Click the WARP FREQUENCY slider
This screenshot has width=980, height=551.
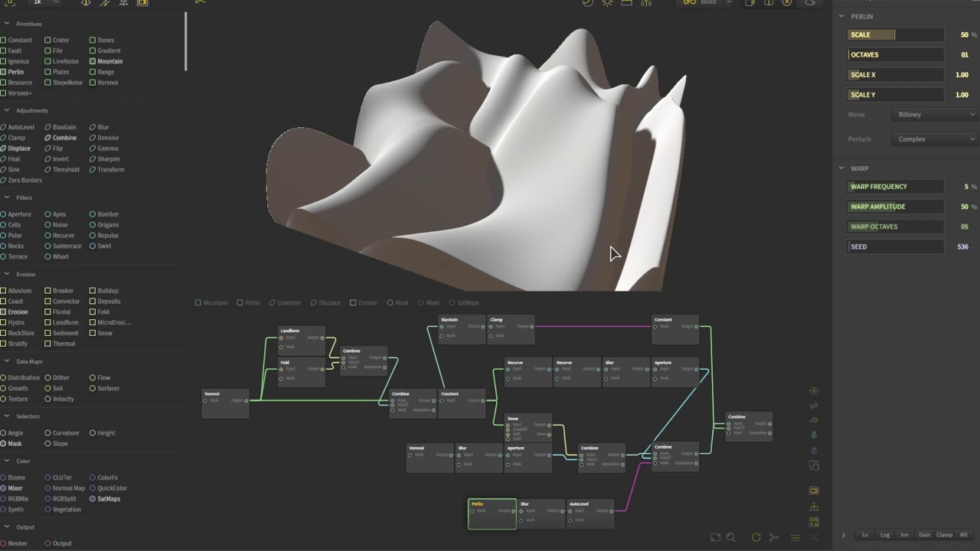(x=896, y=187)
